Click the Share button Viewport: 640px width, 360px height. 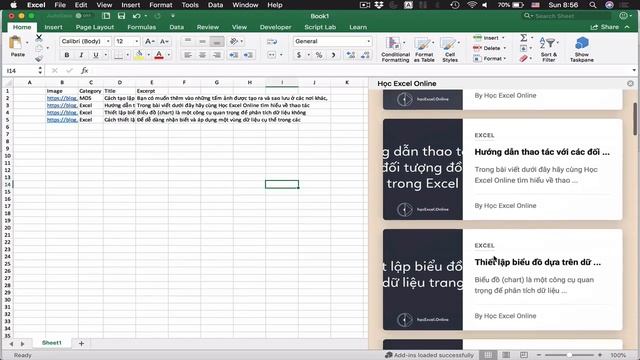(x=605, y=27)
